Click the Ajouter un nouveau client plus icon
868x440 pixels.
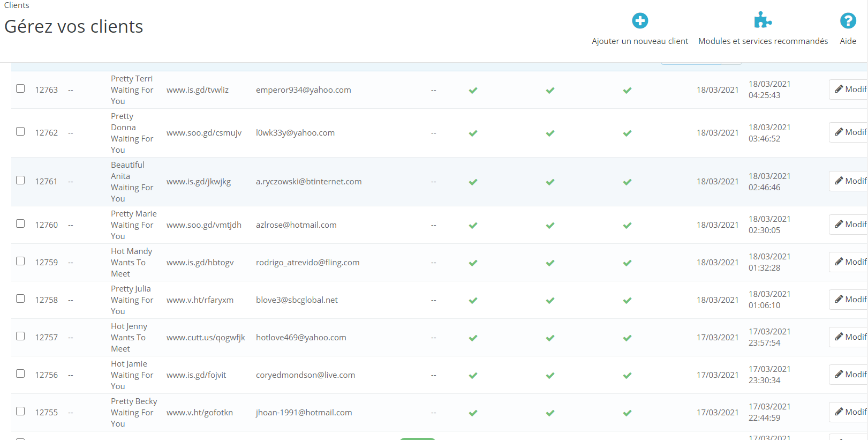pyautogui.click(x=640, y=21)
